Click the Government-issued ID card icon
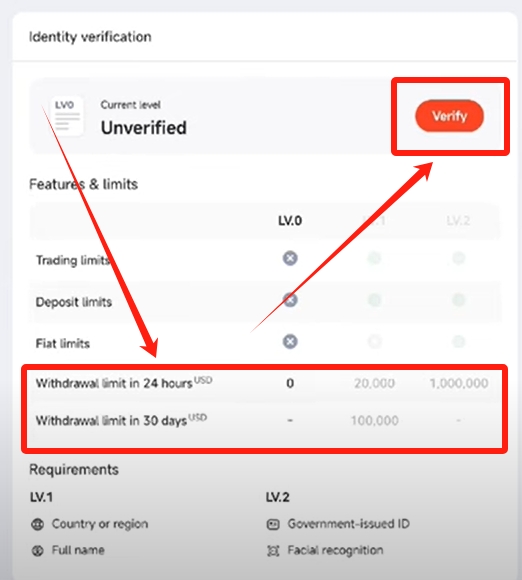 click(x=273, y=524)
